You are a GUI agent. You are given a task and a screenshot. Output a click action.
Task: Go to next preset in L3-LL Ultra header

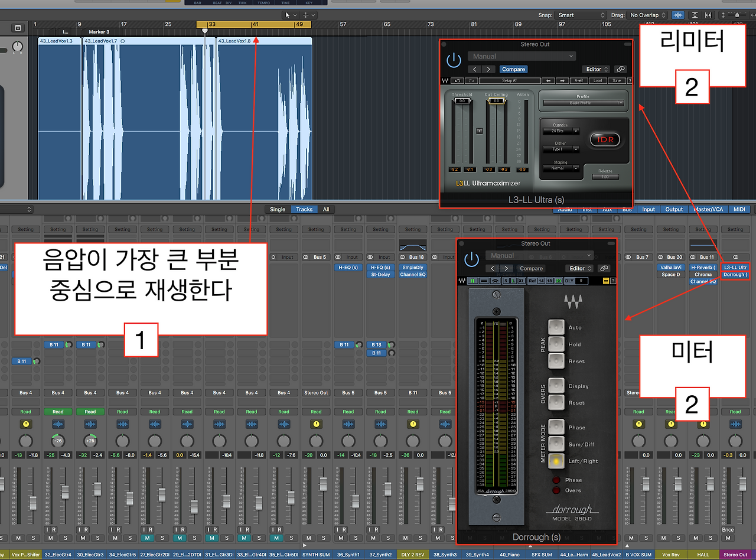pyautogui.click(x=490, y=69)
